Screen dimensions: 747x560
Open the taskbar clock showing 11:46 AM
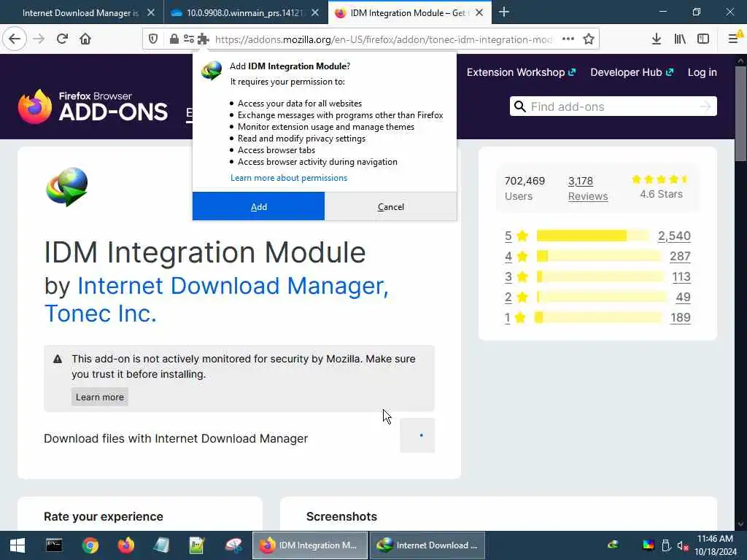(x=715, y=545)
